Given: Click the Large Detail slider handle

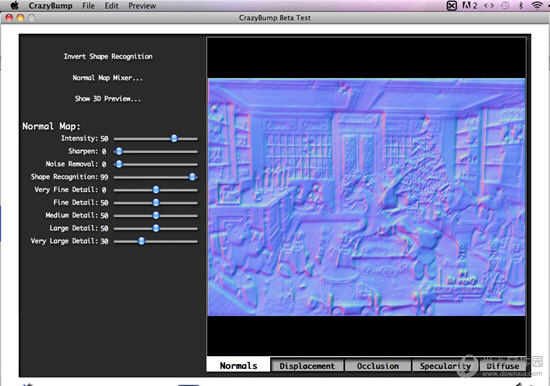Looking at the screenshot, I should click(x=156, y=228).
